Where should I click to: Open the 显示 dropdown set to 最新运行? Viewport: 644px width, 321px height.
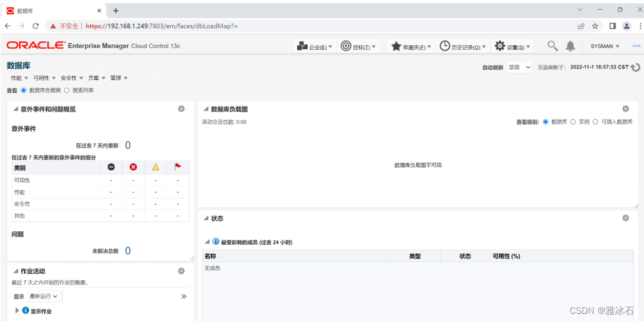point(43,296)
